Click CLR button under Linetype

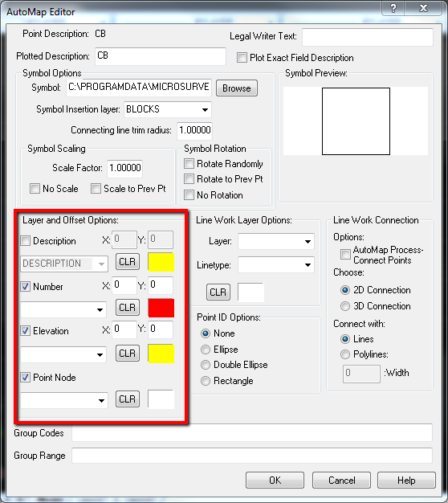[x=218, y=292]
